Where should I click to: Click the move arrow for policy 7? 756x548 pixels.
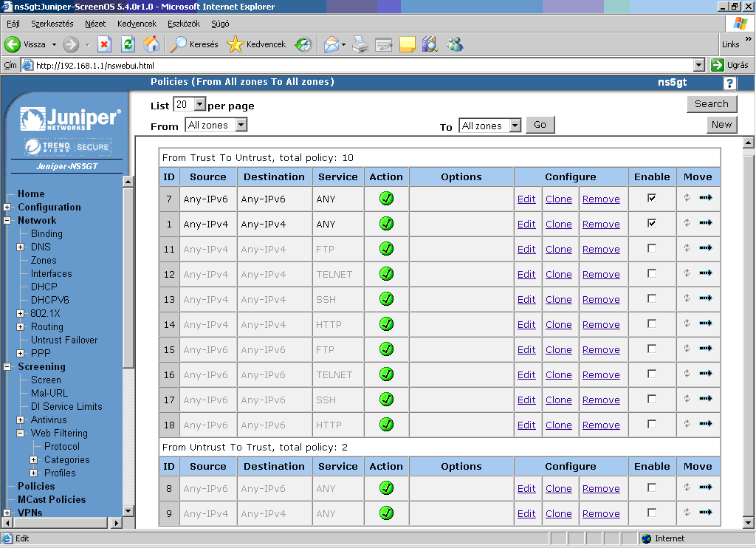[x=705, y=198]
